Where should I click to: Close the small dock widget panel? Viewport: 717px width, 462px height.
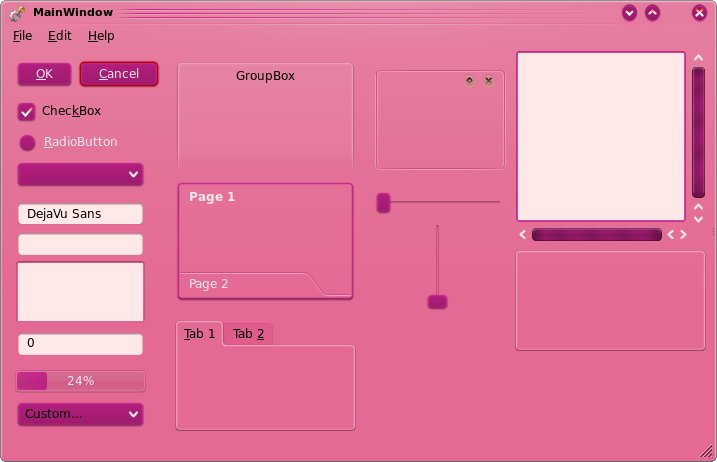(x=488, y=81)
